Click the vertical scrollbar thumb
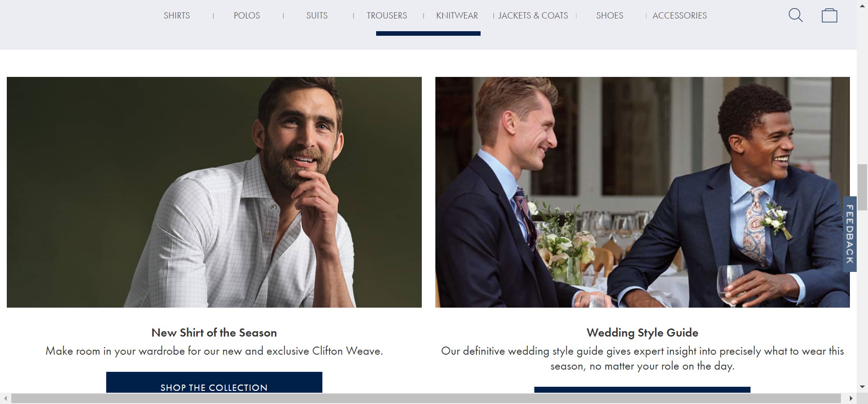 pos(863,188)
